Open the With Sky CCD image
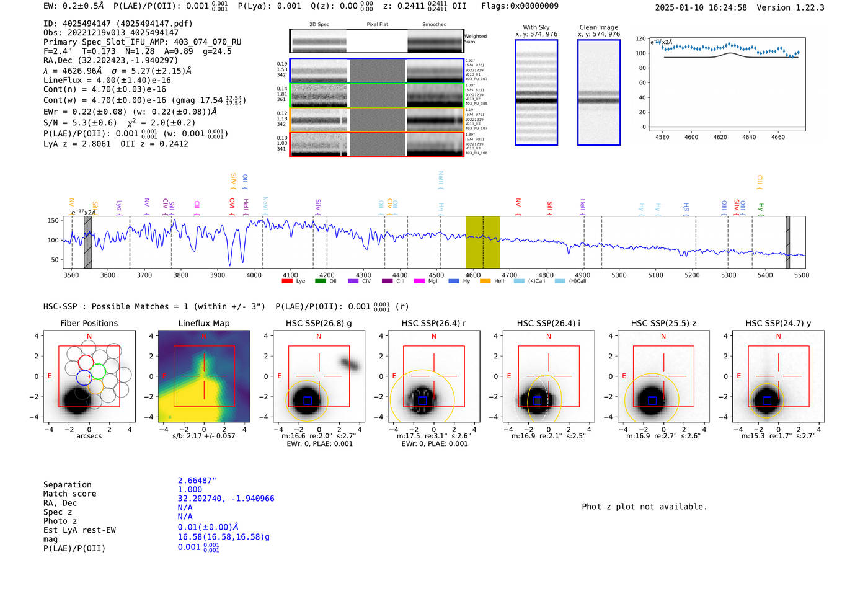 point(536,92)
